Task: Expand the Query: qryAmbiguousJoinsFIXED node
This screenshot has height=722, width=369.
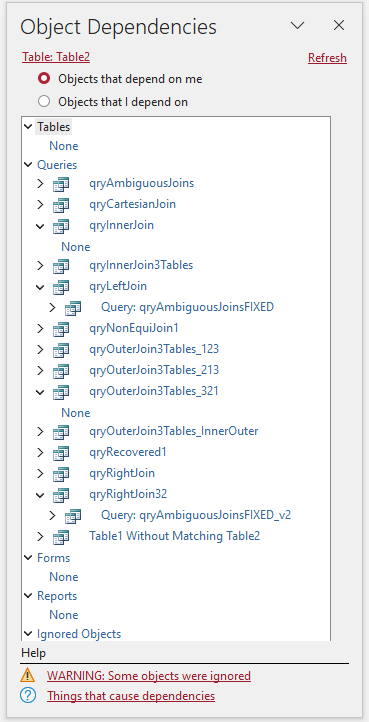Action: coord(53,308)
